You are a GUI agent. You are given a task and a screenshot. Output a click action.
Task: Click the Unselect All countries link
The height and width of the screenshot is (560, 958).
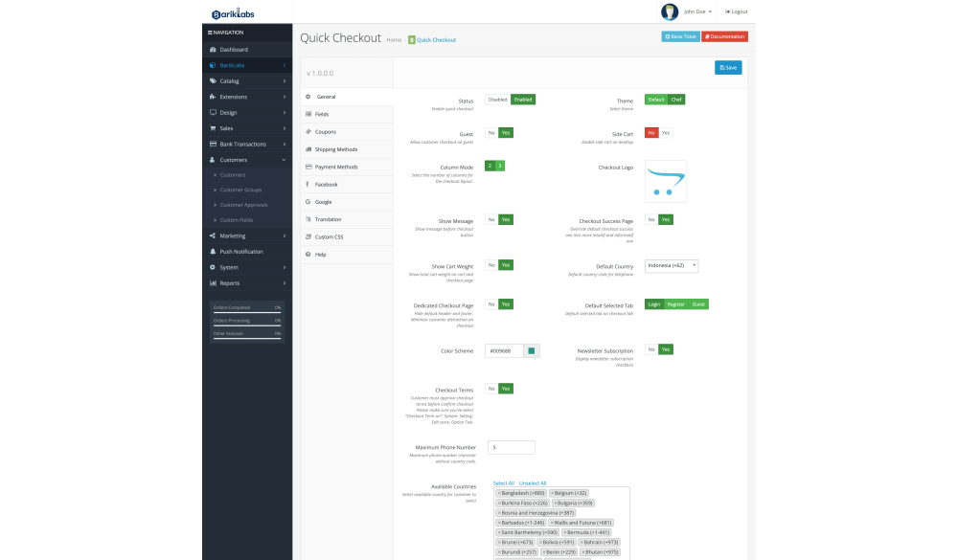click(x=533, y=483)
